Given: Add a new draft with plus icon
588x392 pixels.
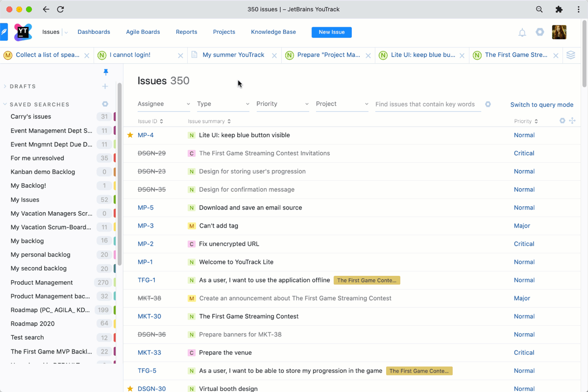Looking at the screenshot, I should pyautogui.click(x=105, y=86).
